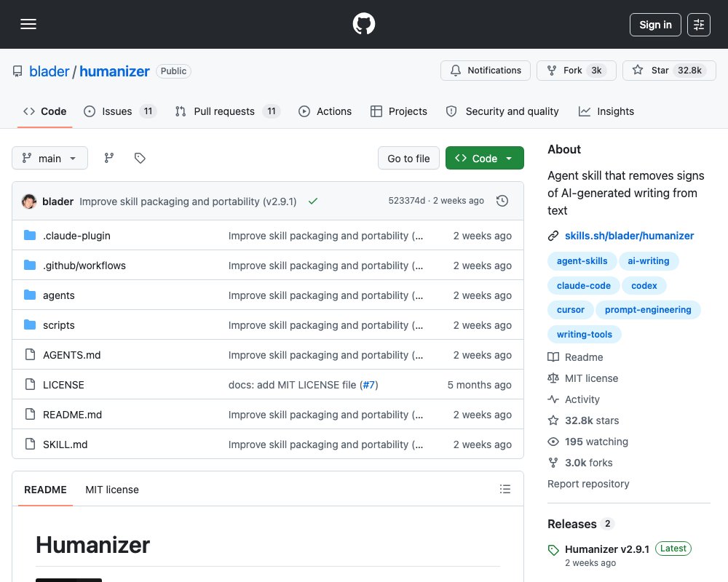
Task: Open Humanizer v2.9.1 release
Action: (607, 549)
